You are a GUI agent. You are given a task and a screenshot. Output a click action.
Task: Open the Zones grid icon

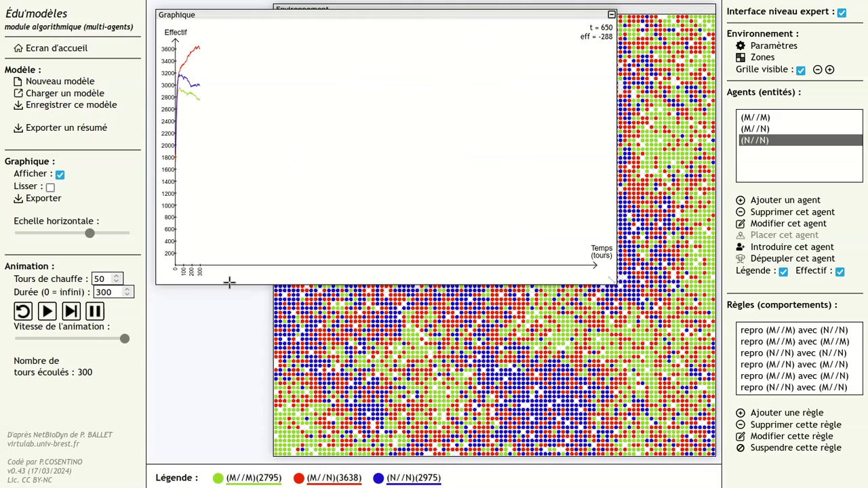point(741,58)
